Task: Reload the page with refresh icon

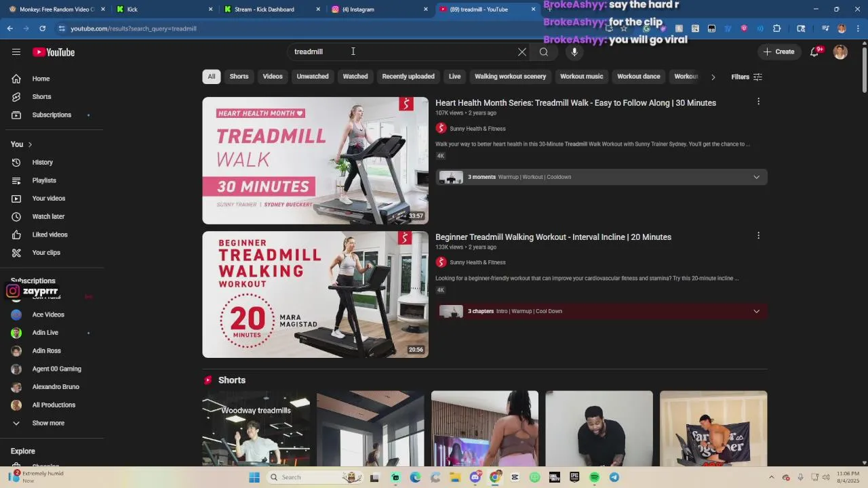Action: 43,28
